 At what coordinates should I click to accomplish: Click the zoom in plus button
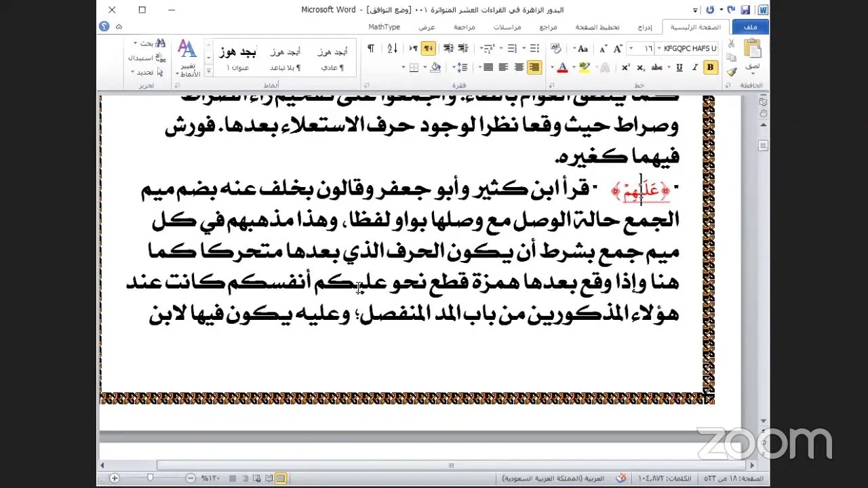click(x=114, y=479)
